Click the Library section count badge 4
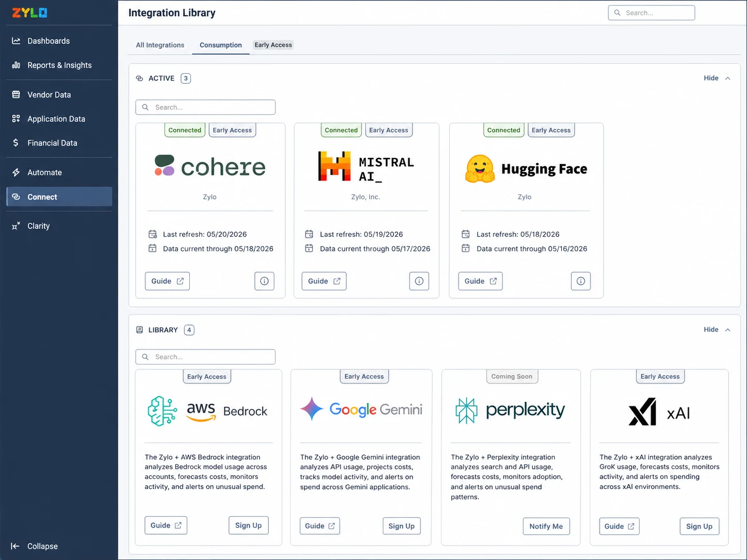Screen dimensions: 747x560 pyautogui.click(x=189, y=330)
